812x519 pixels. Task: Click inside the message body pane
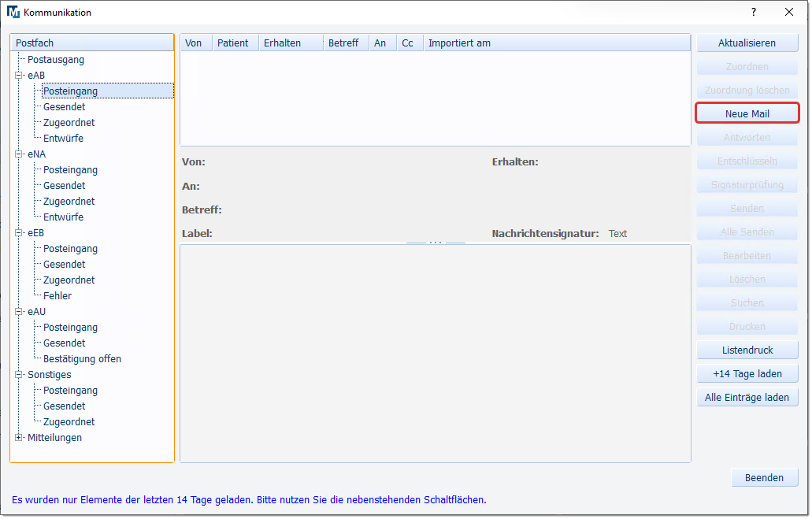[436, 354]
